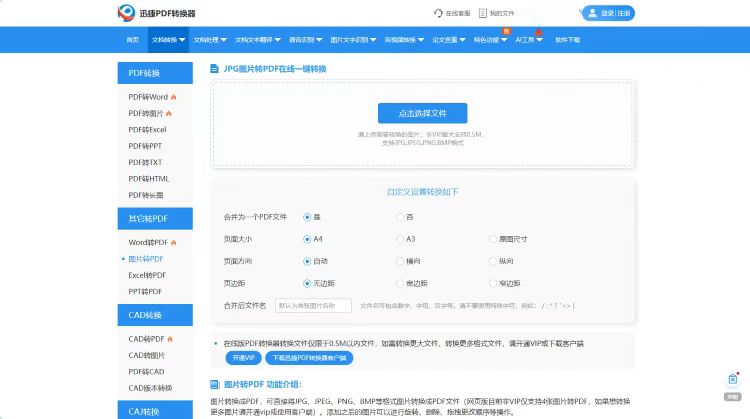The image size is (750, 419).
Task: Select 横向 page orientation
Action: coord(400,261)
